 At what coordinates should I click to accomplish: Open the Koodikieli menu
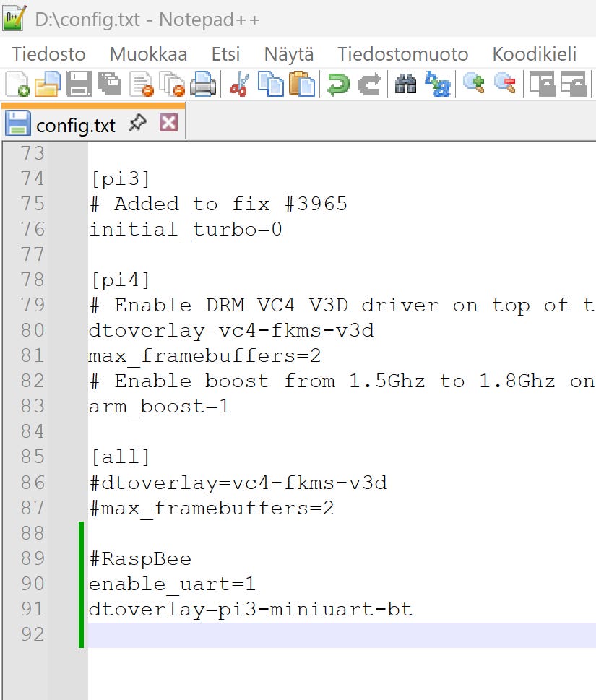535,54
